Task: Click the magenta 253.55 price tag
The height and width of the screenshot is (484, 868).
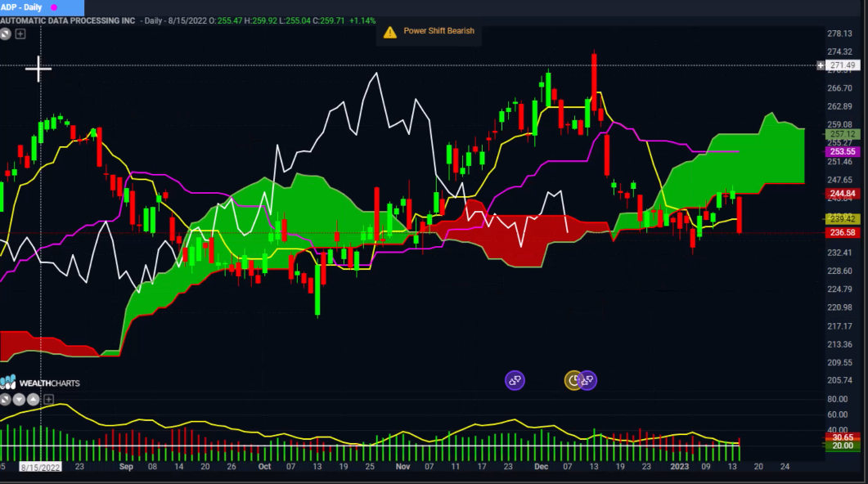Action: point(843,151)
